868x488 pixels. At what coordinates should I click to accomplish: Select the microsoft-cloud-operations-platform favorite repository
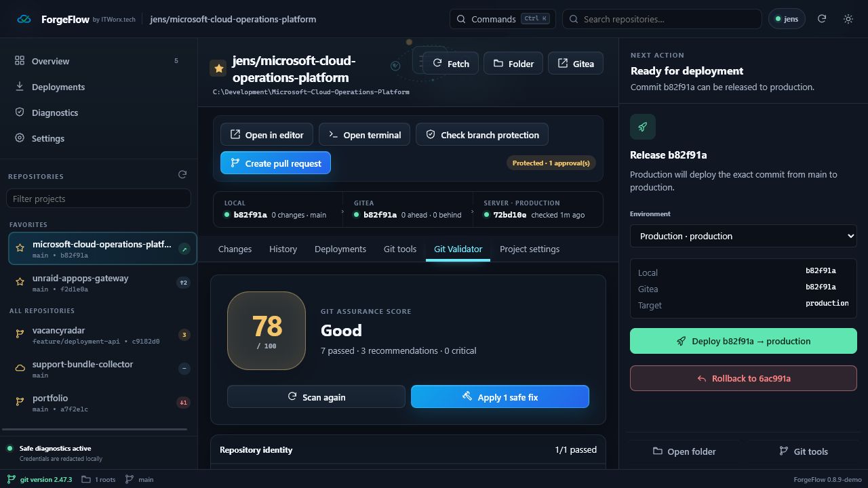(102, 249)
